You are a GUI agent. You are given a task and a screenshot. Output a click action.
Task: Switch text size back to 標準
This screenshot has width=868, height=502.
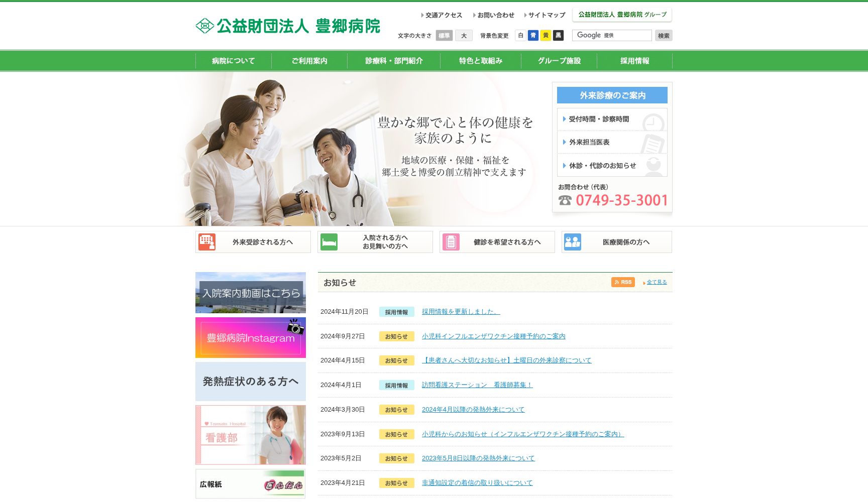coord(444,35)
